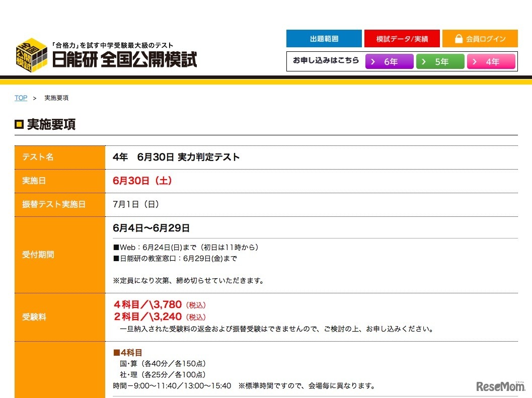Screen dimensions: 532x398
Task: Click the chevron arrow inside the 5年 button
Action: point(424,61)
